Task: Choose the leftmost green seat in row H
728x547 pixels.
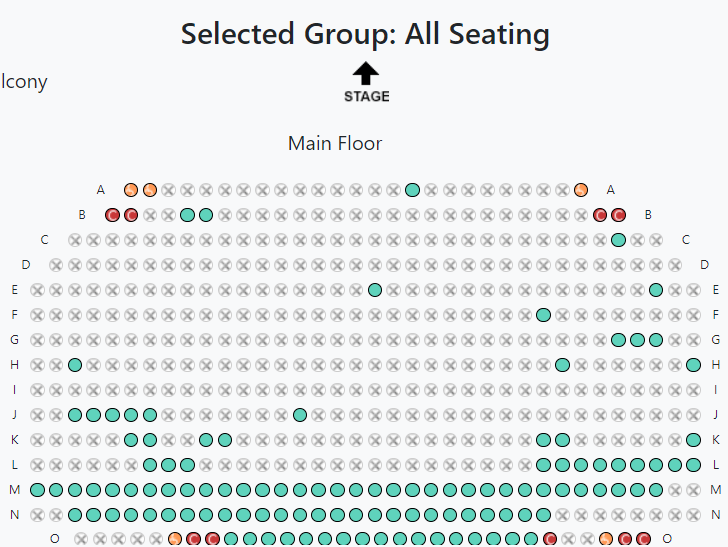Action: click(75, 365)
